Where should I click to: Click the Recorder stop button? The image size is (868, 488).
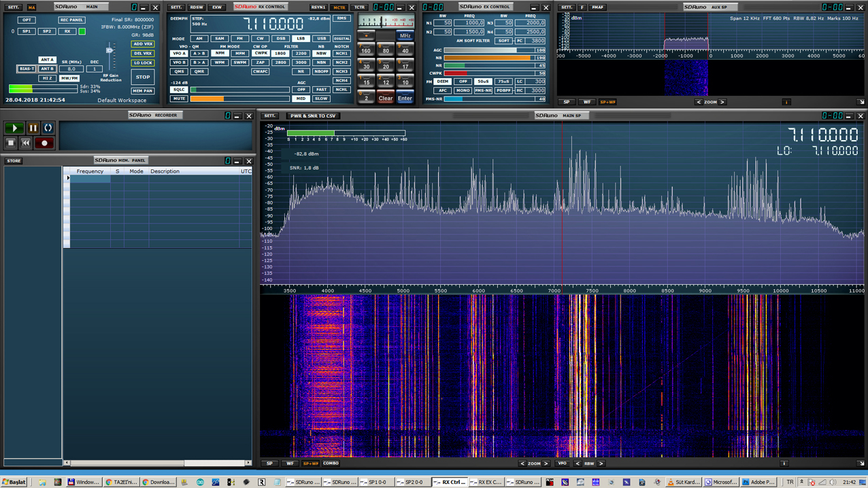click(x=11, y=143)
